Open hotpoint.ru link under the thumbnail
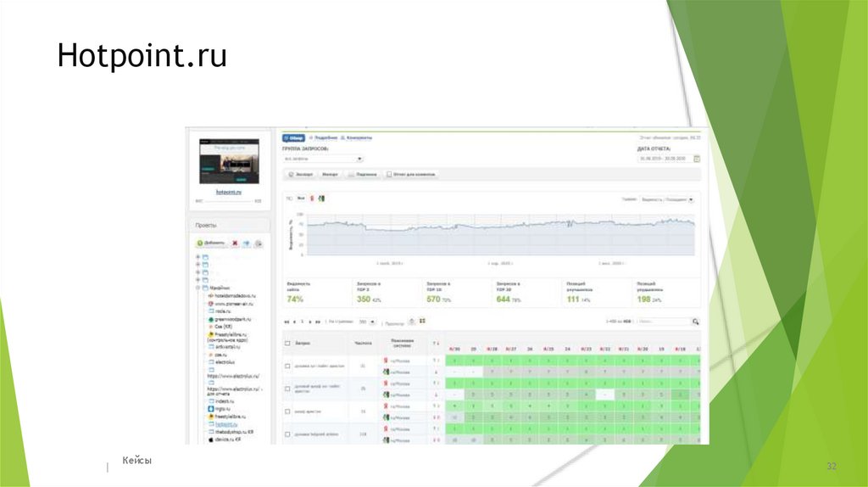 coord(229,193)
